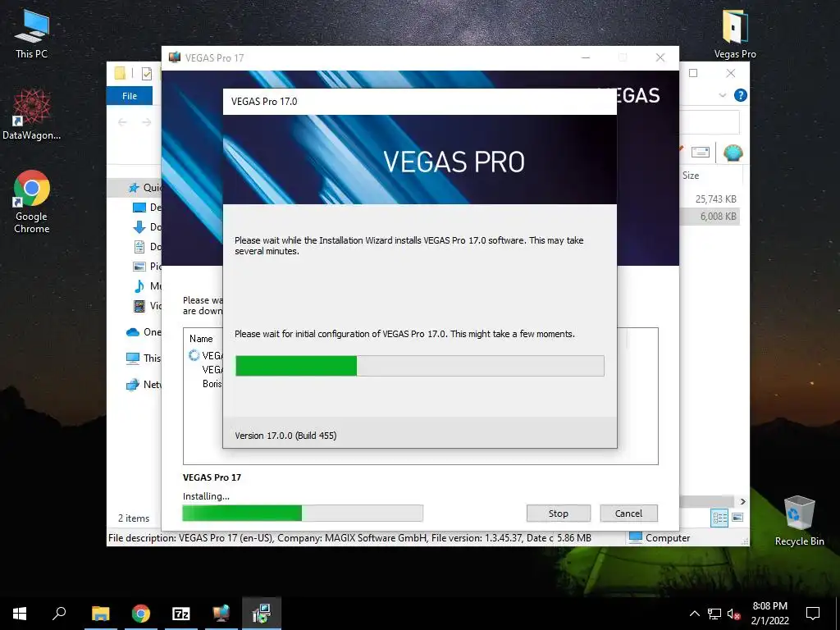Click Explorer quick access properties checkmark icon
Image resolution: width=840 pixels, height=630 pixels.
[x=147, y=74]
